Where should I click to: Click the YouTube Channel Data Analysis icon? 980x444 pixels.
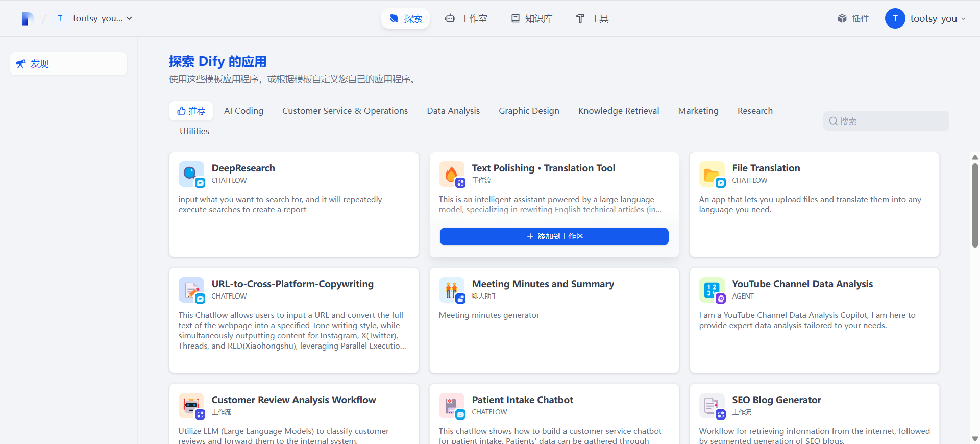tap(712, 290)
